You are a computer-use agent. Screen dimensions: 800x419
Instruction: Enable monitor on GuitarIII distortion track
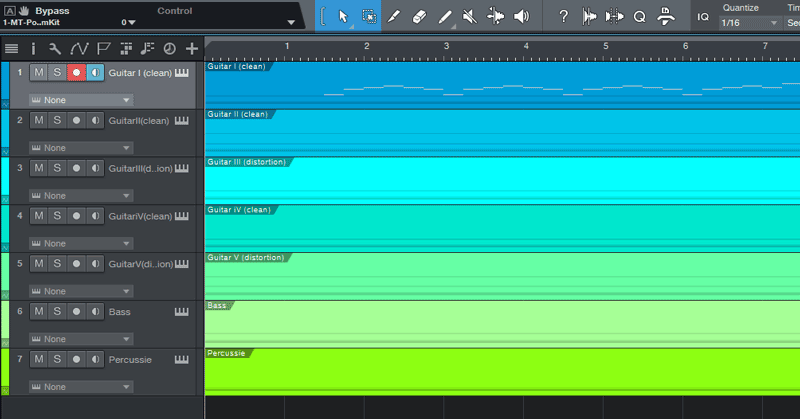[95, 168]
